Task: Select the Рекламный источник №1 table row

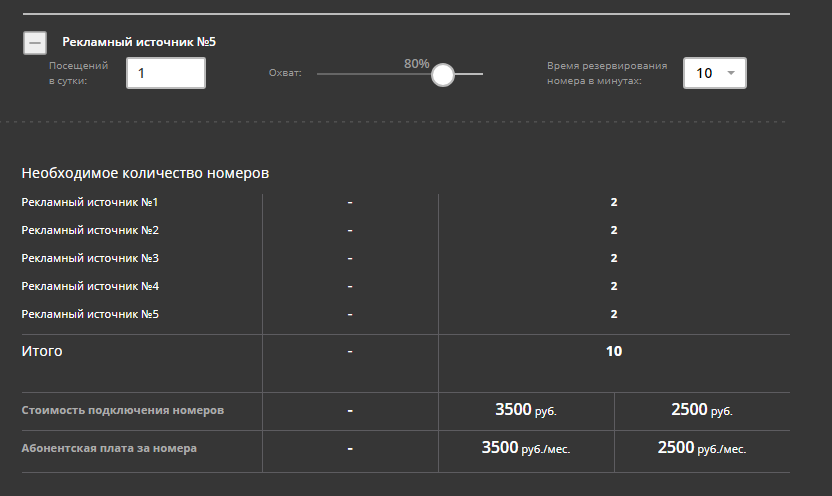Action: (x=90, y=202)
